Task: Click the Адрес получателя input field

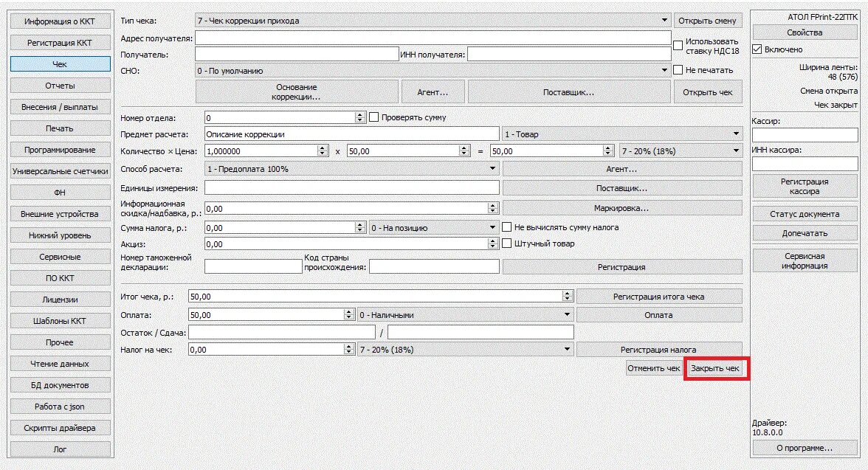Action: 433,38
